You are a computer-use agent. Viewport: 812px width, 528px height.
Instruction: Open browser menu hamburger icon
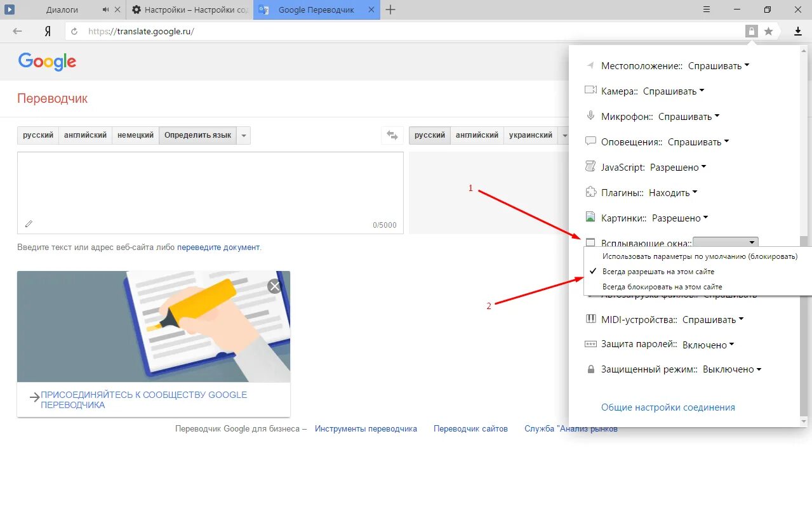point(707,10)
